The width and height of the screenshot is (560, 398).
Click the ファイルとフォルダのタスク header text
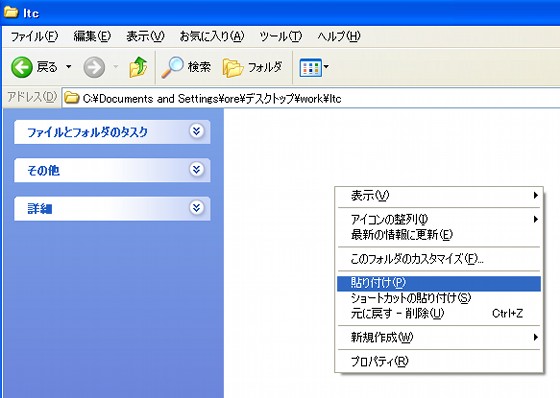point(88,132)
